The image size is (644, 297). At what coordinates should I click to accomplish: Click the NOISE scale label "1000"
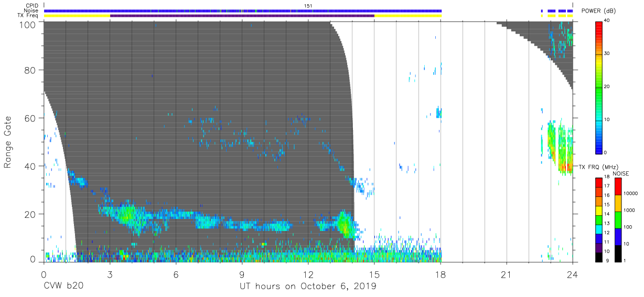(630, 210)
